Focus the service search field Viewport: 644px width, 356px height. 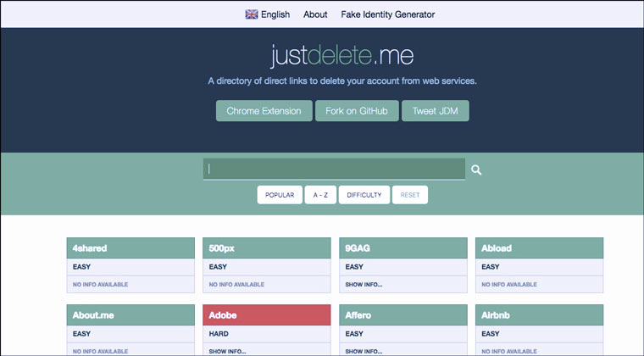334,169
